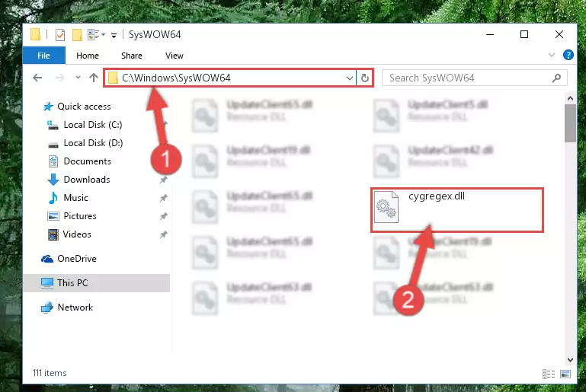
Task: Click the search magnifier icon
Action: tap(556, 78)
